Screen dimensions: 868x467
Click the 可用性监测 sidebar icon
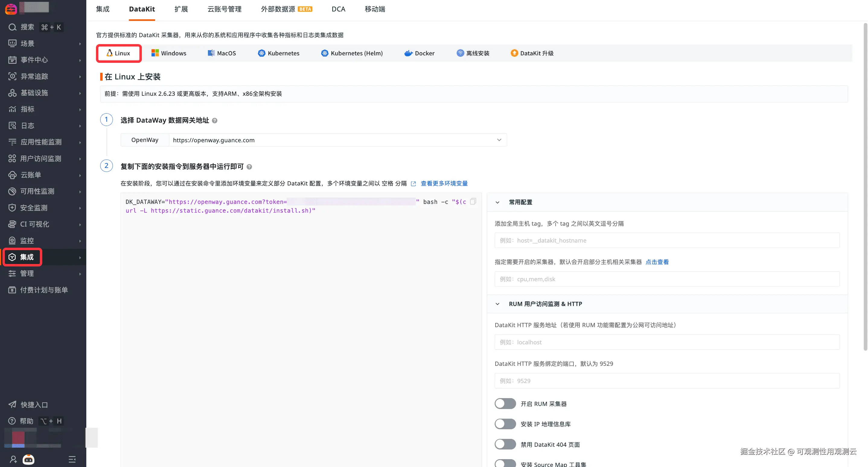[x=12, y=191]
